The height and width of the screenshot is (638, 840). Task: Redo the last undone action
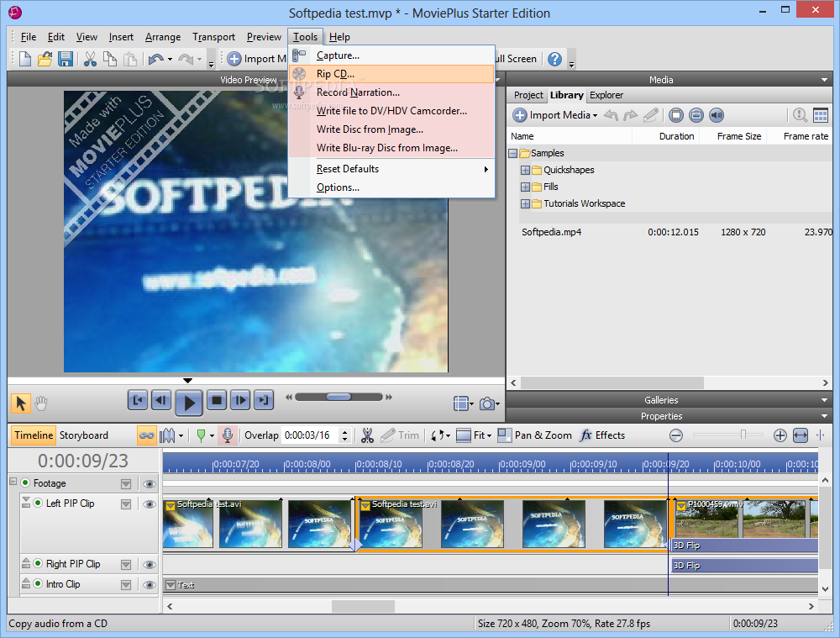coord(186,59)
